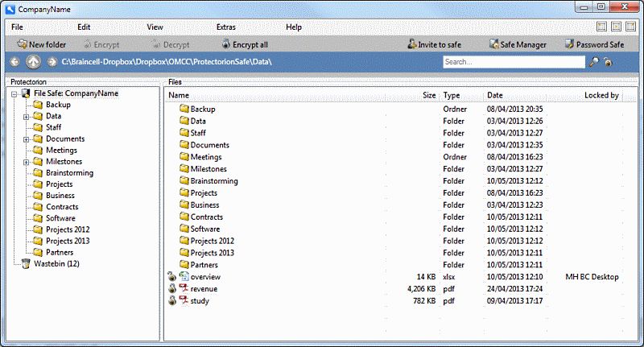Open the Help menu
This screenshot has width=644, height=347.
click(294, 27)
